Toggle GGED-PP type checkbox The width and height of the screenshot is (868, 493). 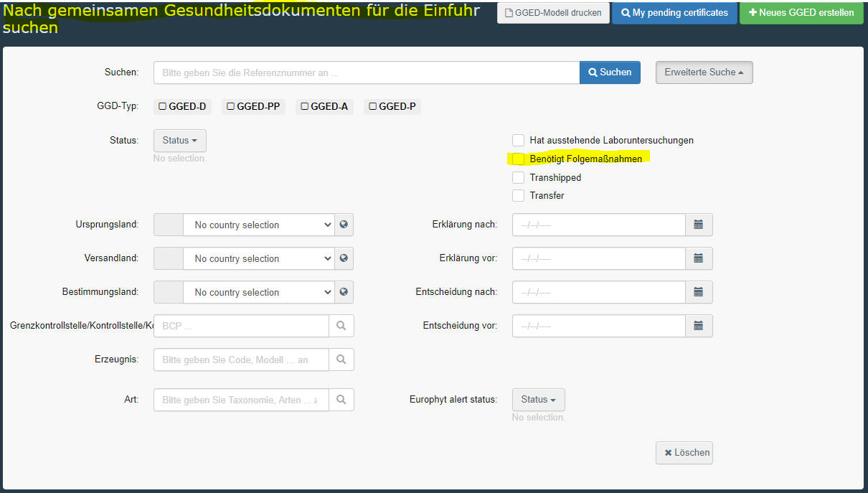click(231, 106)
